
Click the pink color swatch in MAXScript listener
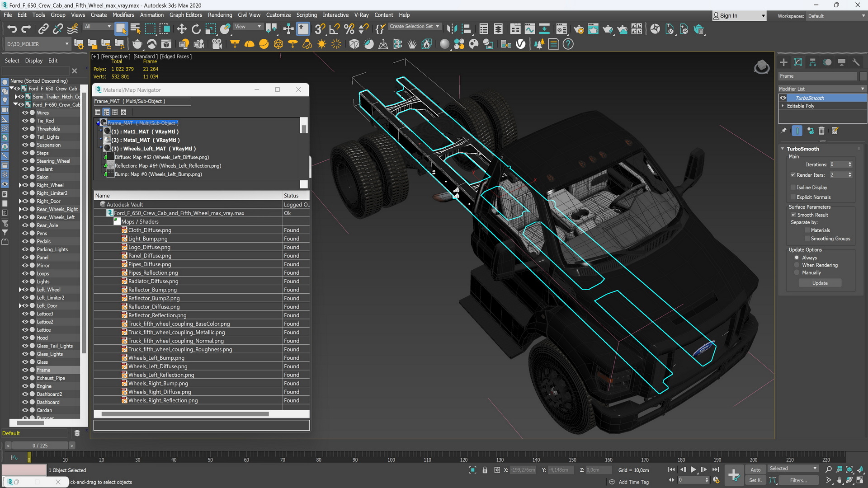coord(24,470)
